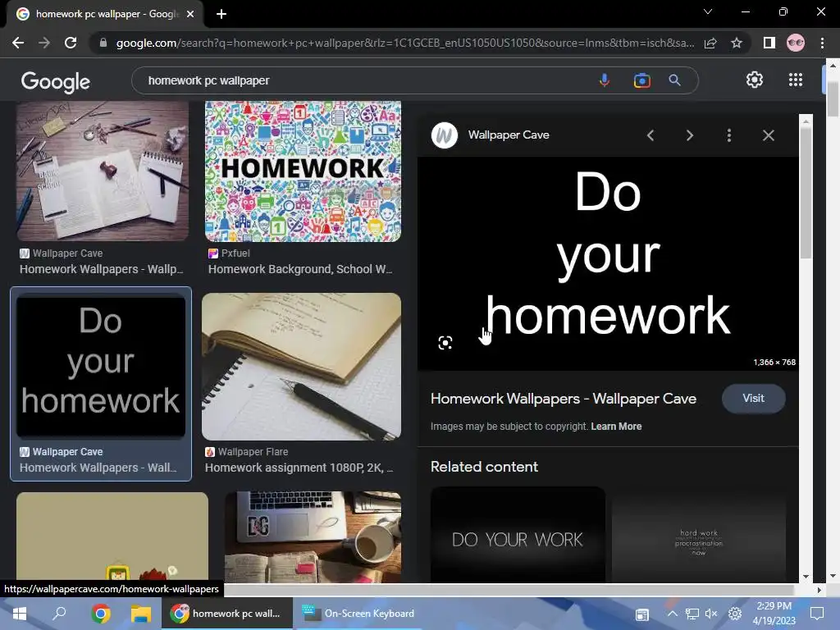Click the muted volume tray icon
The width and height of the screenshot is (840, 630).
(711, 614)
